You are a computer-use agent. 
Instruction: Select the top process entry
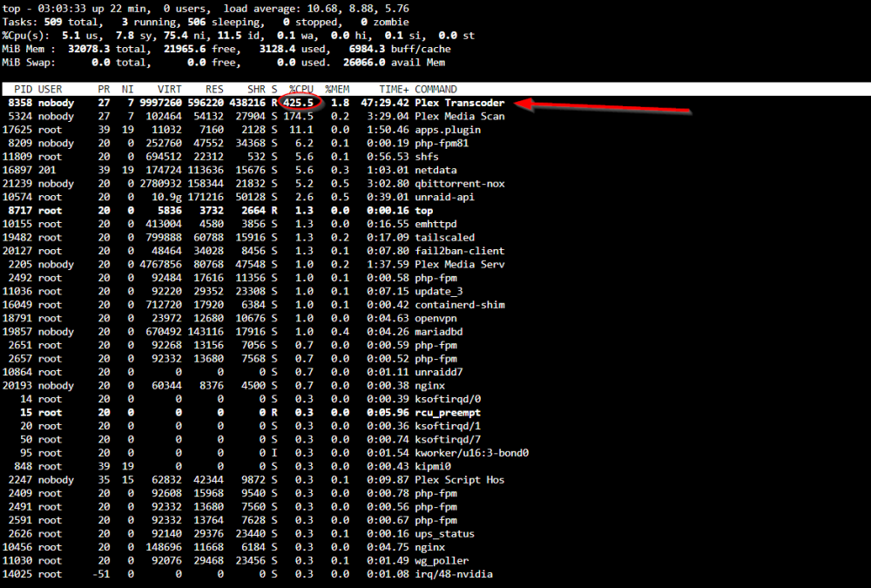coord(424,211)
